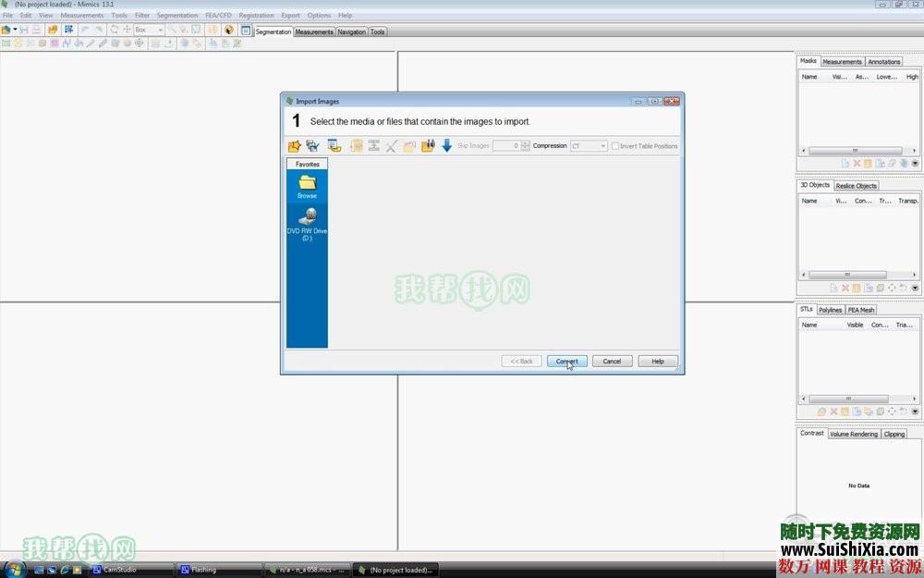Click the Masks panel horizontal scrollbar
This screenshot has height=578, width=924.
(x=855, y=151)
